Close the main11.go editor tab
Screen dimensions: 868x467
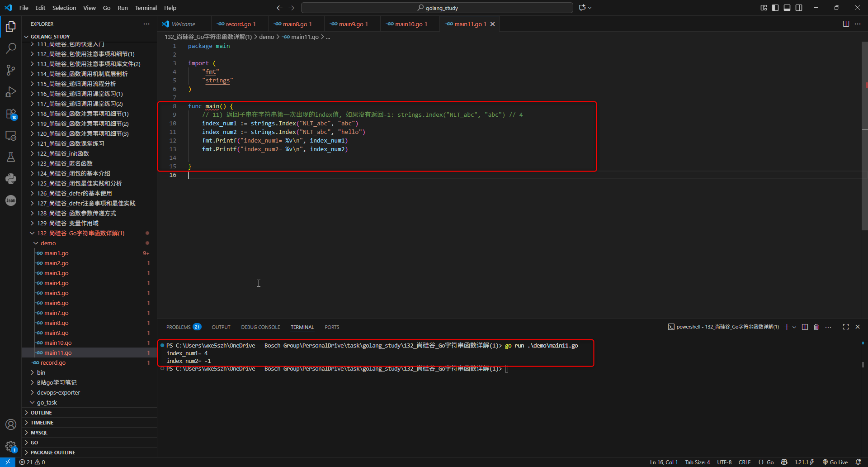[493, 24]
